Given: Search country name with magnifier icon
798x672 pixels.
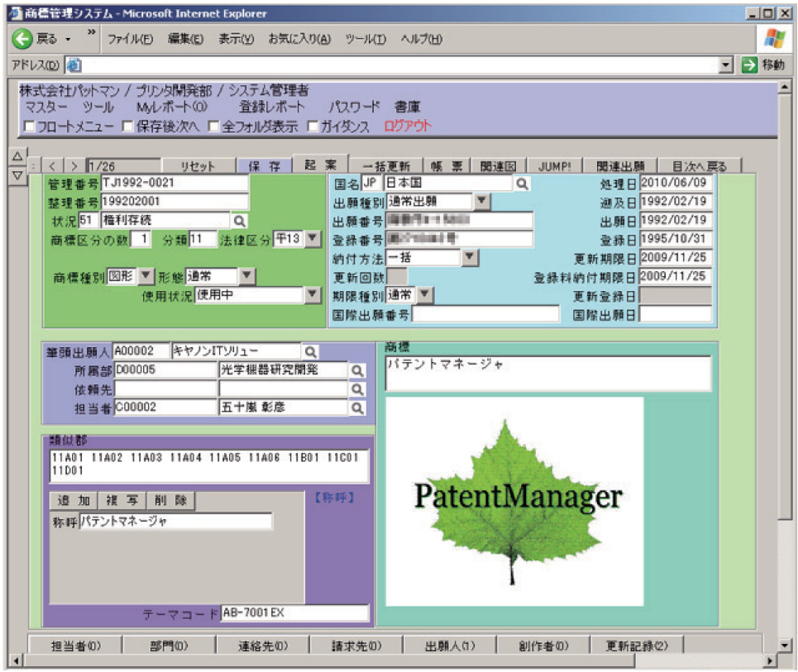Looking at the screenshot, I should point(522,183).
